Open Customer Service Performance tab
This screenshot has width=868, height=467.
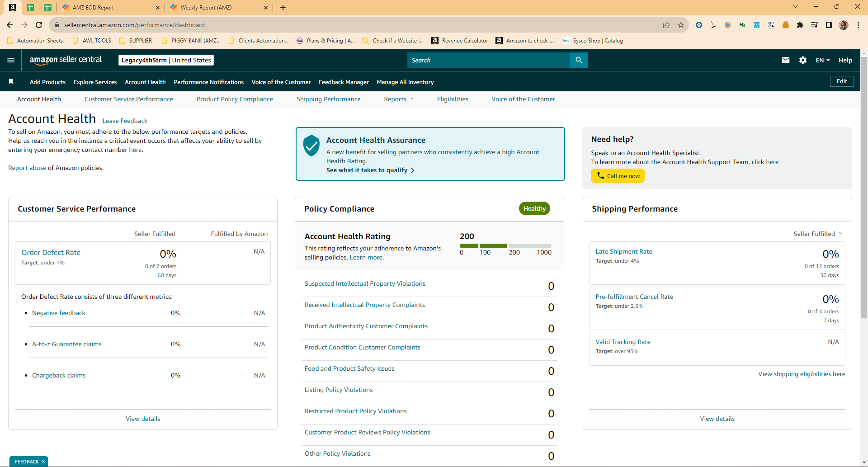click(129, 99)
